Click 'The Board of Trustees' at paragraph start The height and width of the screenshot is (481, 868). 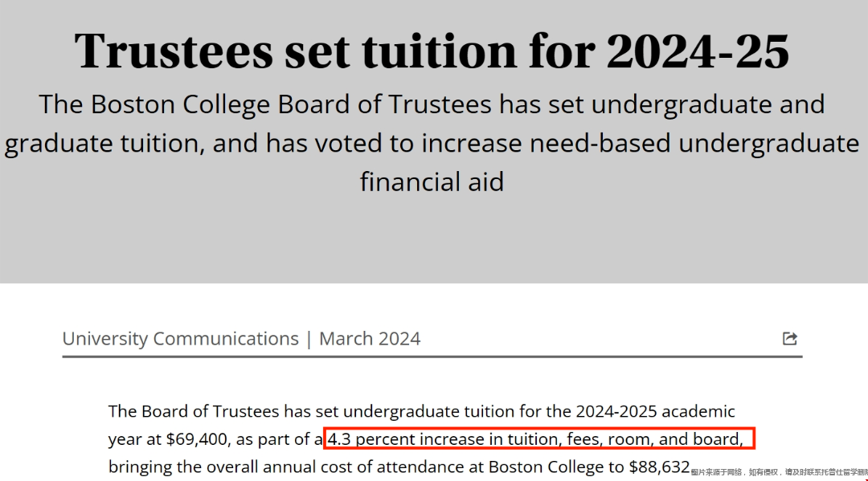coord(194,411)
